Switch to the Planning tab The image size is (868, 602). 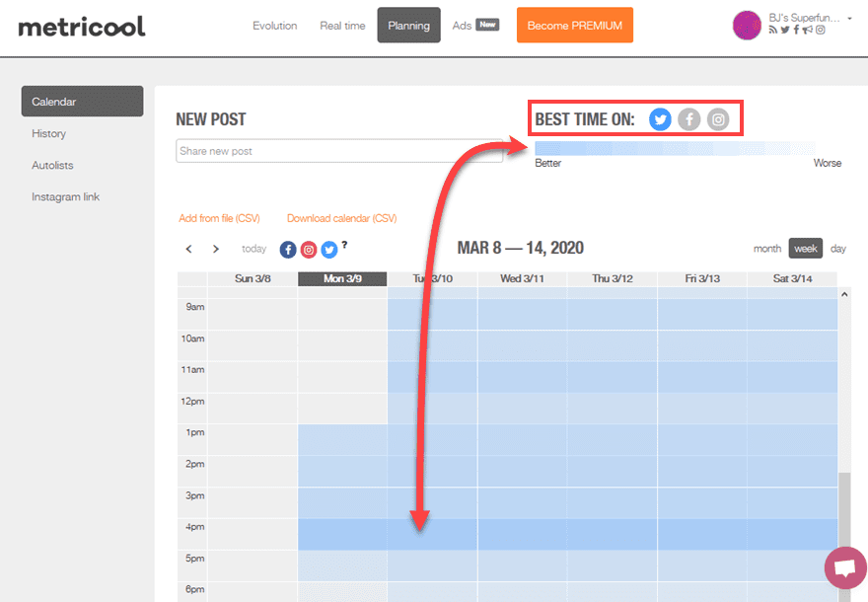[408, 26]
